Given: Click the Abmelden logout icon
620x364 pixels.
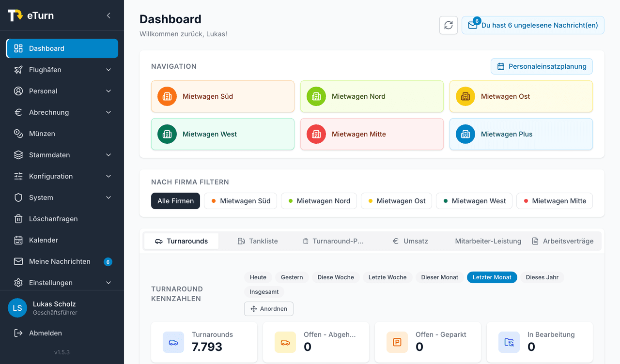Looking at the screenshot, I should pyautogui.click(x=18, y=333).
